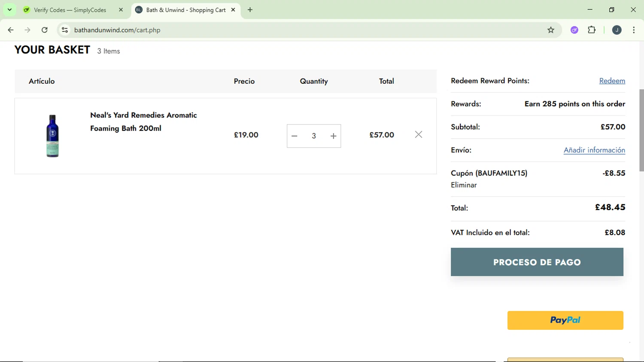Click the £57.00 subtotal value
Image resolution: width=644 pixels, height=362 pixels.
tap(613, 127)
